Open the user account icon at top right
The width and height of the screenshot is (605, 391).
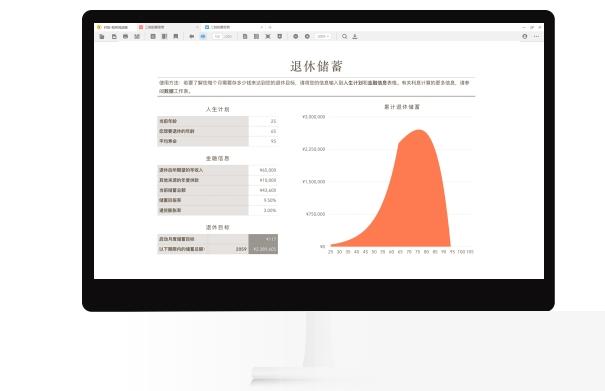525,36
